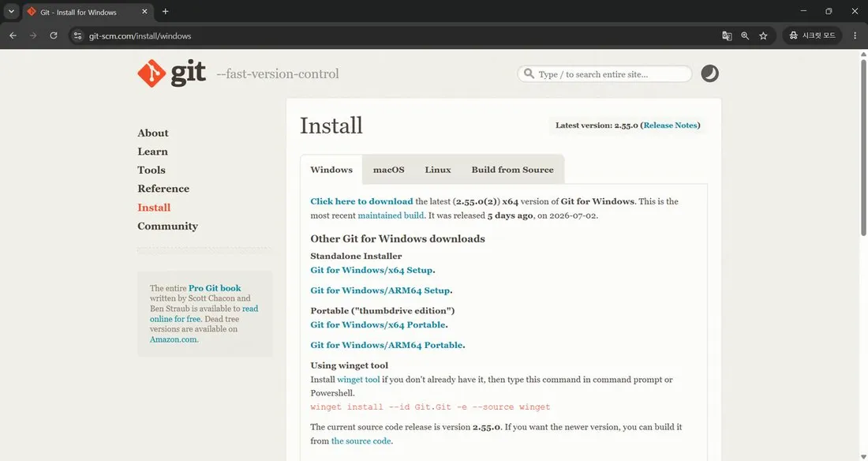This screenshot has width=868, height=461.
Task: Close the Git - Install for Windows tab
Action: pos(144,12)
